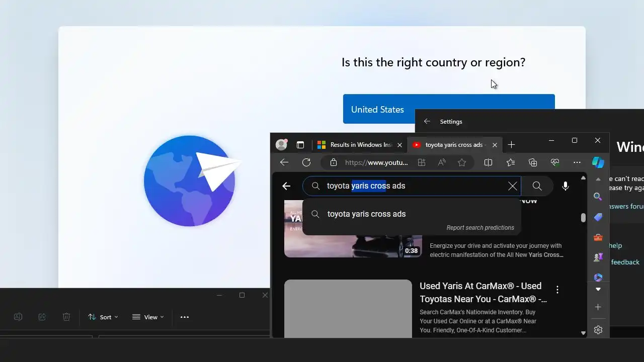Open the CarMax ad options menu
The image size is (644, 362).
557,290
